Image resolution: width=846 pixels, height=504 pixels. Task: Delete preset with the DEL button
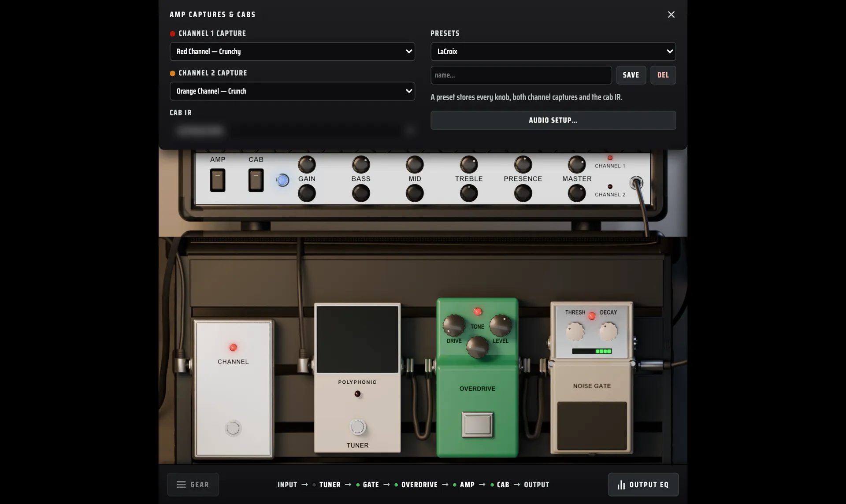[x=663, y=75]
